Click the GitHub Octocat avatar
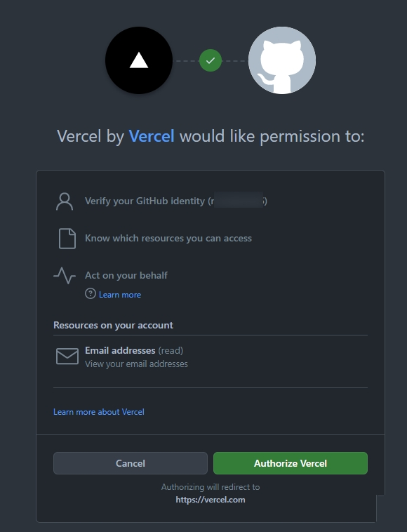 point(282,60)
